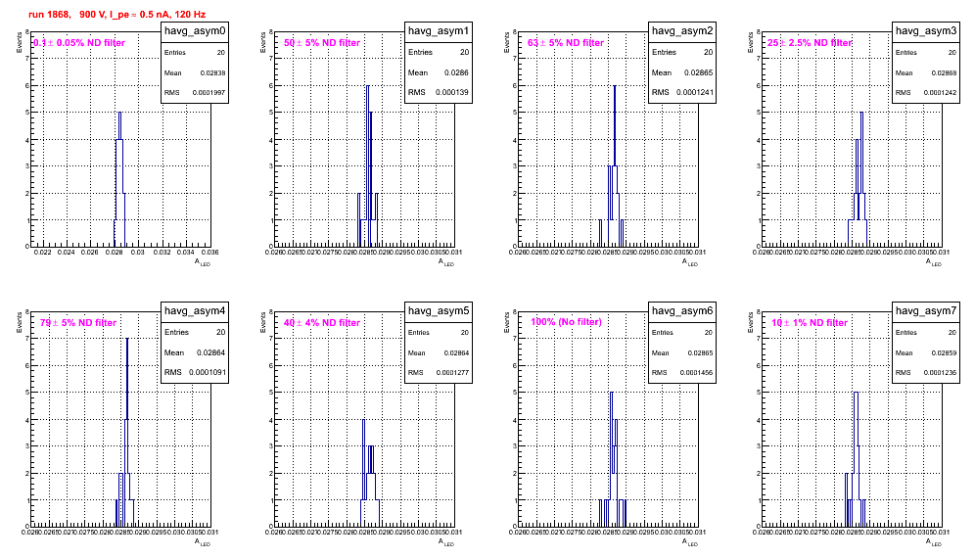Click the '10± 1% ND filter' label
The height and width of the screenshot is (560, 975).
(x=810, y=323)
